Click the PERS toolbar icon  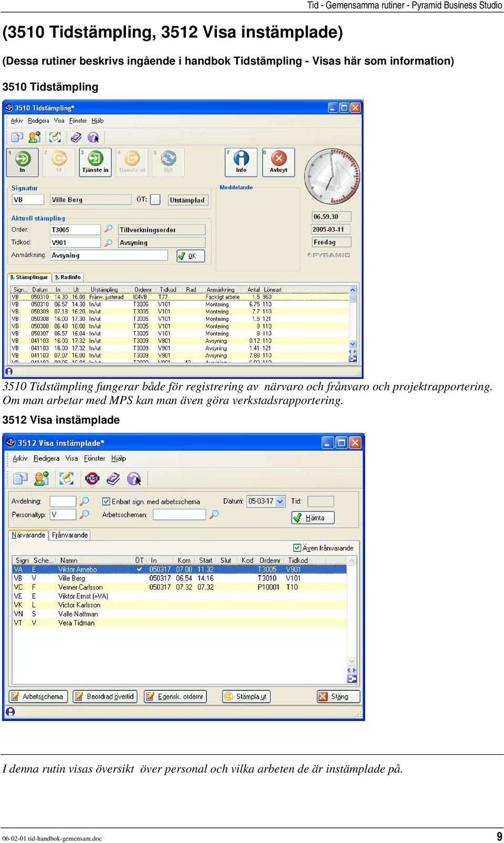pyautogui.click(x=92, y=478)
